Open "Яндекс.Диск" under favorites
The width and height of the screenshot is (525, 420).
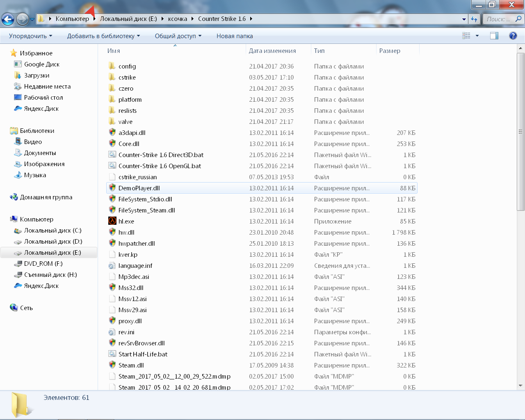pos(41,109)
